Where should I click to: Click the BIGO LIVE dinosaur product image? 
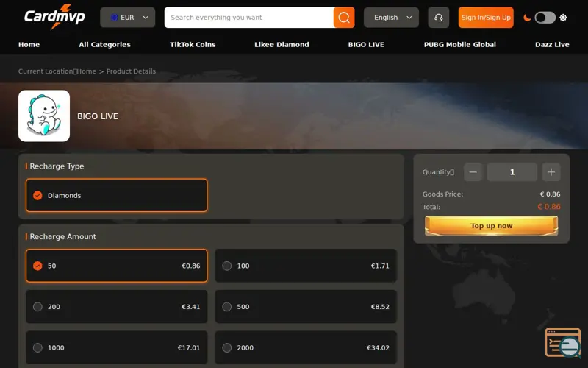tap(44, 116)
